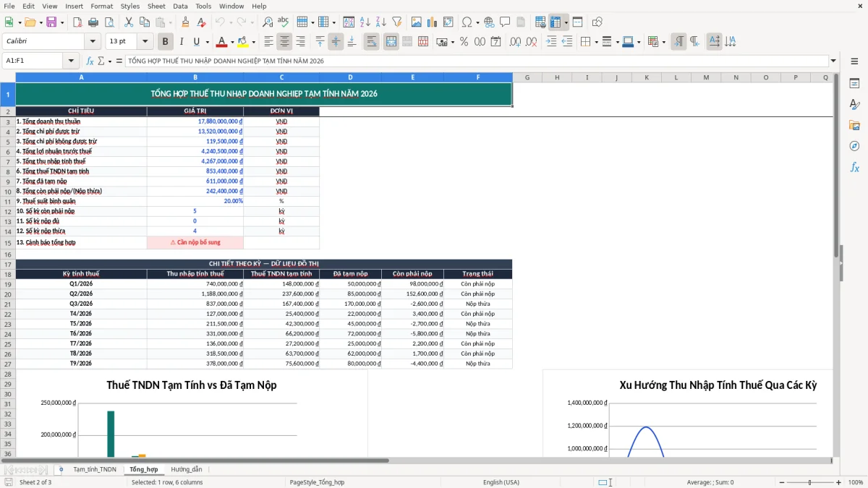Open the Borders dropdown arrow
868x488 pixels.
pyautogui.click(x=596, y=42)
